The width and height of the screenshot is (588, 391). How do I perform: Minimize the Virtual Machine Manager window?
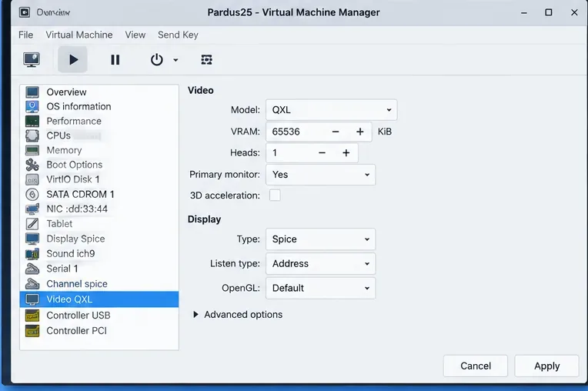[524, 13]
